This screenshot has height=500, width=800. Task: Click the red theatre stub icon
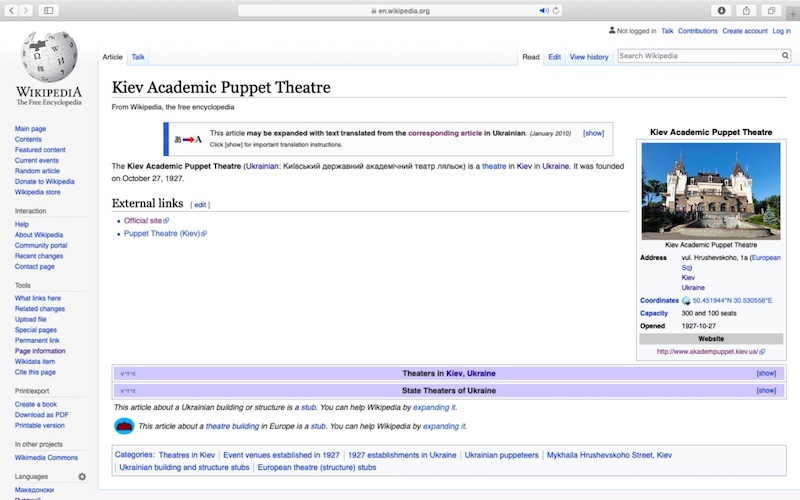[x=124, y=426]
